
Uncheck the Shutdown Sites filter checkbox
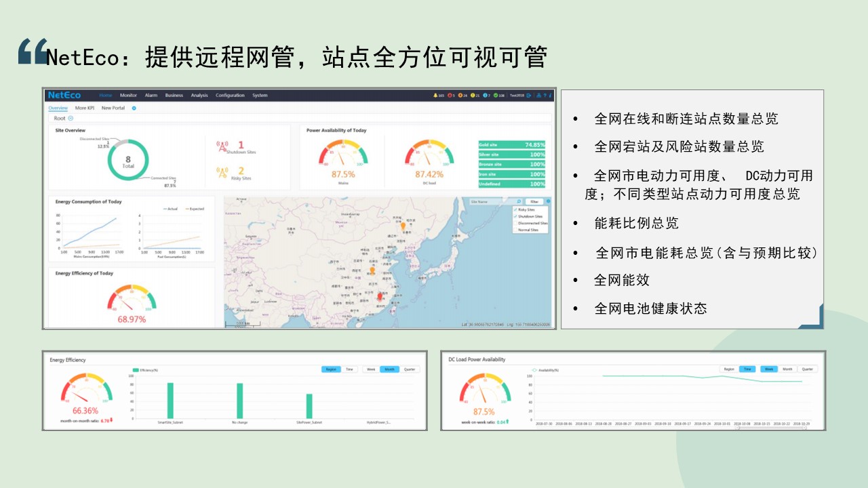click(x=516, y=216)
